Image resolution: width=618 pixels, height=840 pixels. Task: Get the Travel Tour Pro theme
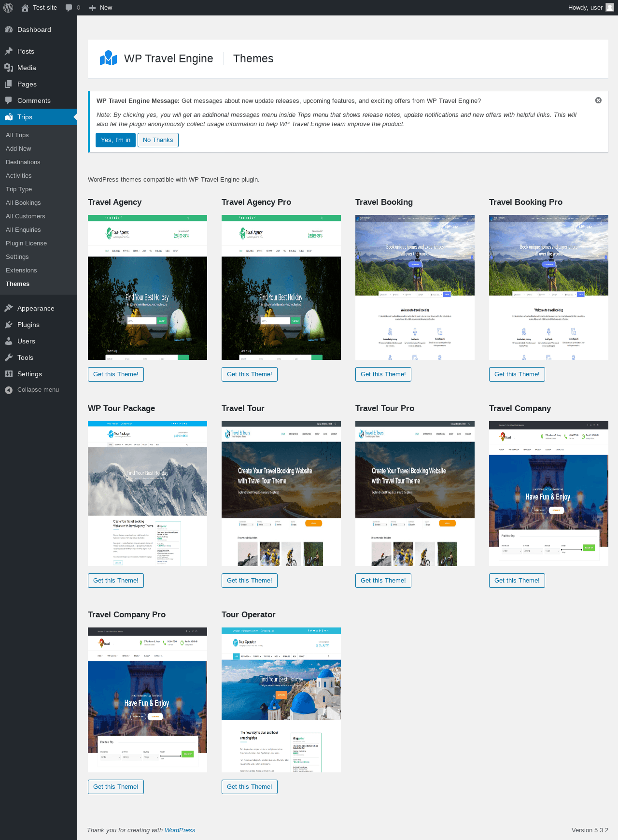(x=383, y=581)
